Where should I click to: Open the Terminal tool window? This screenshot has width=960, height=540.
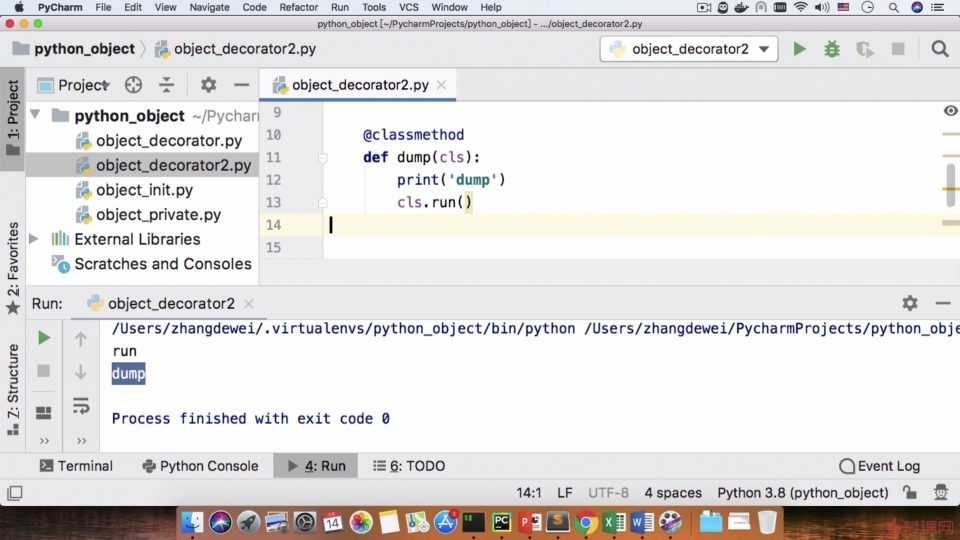point(76,466)
